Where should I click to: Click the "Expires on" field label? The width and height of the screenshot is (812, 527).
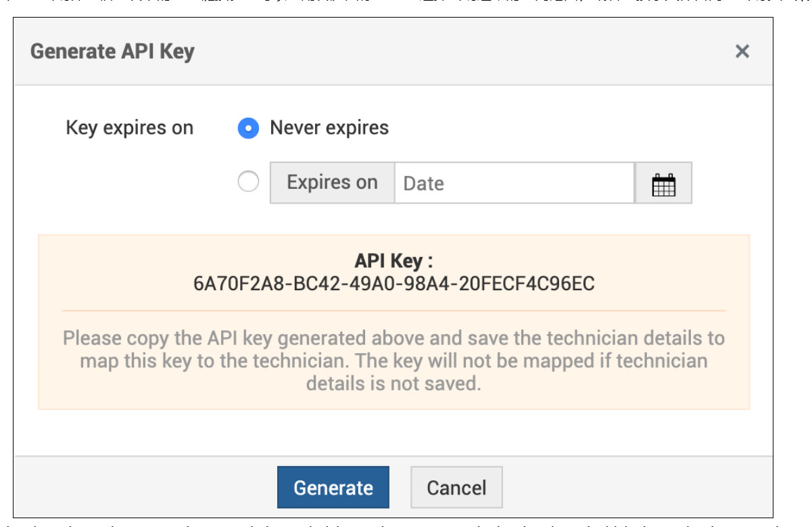(x=332, y=183)
